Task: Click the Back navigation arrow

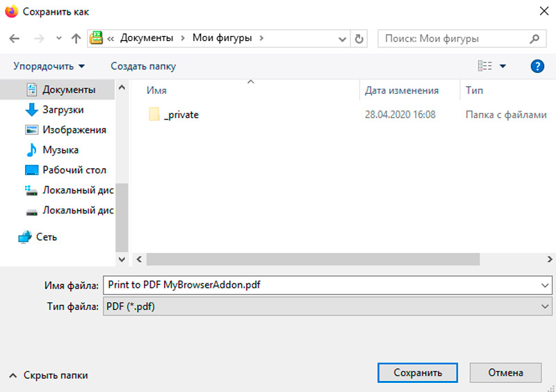Action: point(15,38)
